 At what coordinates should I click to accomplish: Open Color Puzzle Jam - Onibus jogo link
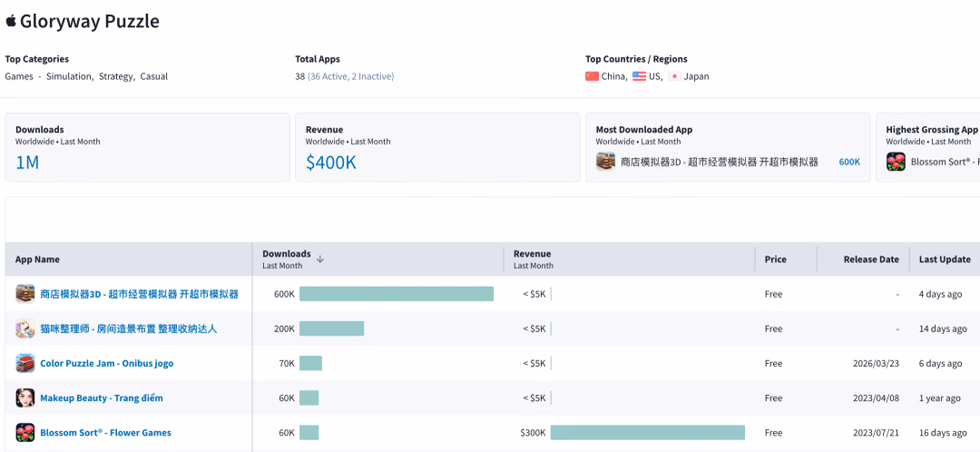pyautogui.click(x=107, y=363)
